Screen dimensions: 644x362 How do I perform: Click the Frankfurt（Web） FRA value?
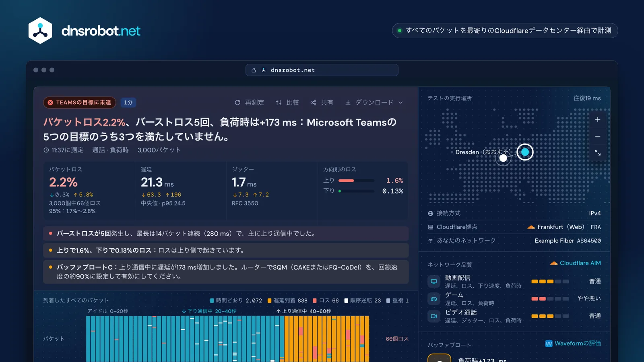[564, 227]
